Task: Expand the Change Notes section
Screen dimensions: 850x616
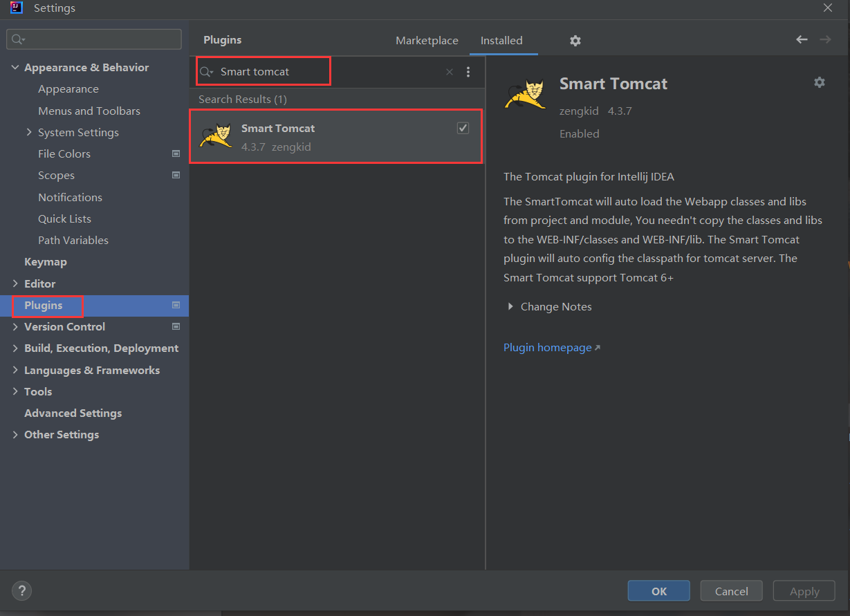Action: [x=510, y=306]
